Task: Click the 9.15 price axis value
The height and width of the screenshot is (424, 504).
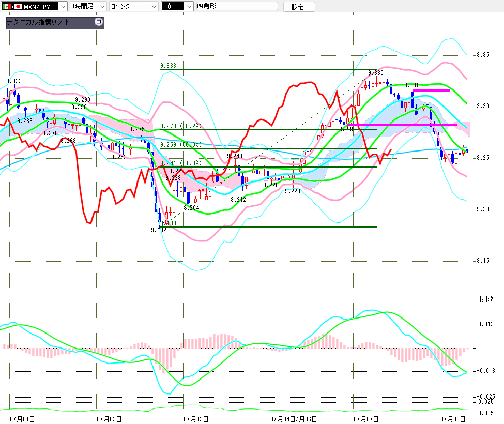Action: [x=483, y=261]
